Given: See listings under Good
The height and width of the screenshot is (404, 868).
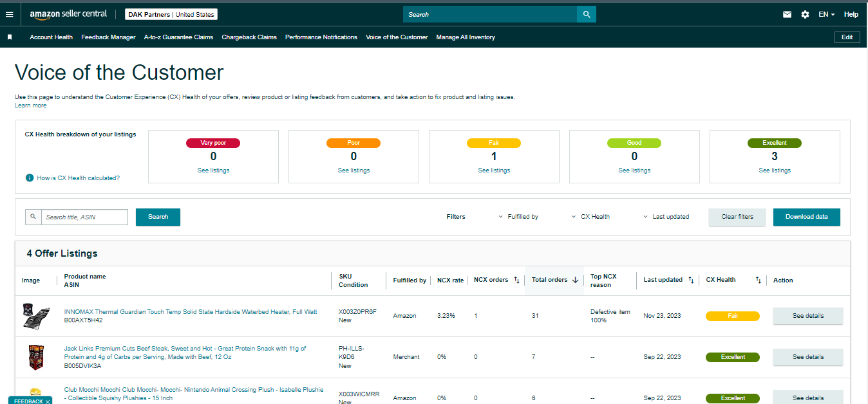Looking at the screenshot, I should (x=634, y=170).
